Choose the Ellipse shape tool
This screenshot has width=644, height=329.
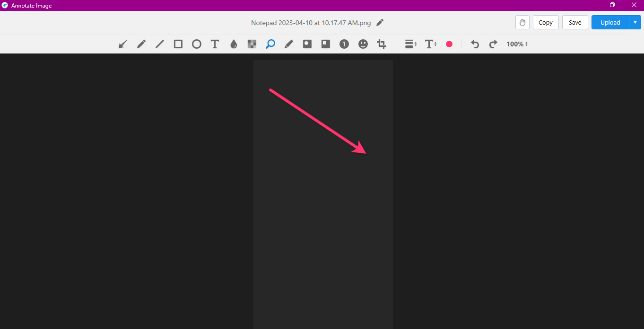coord(197,44)
